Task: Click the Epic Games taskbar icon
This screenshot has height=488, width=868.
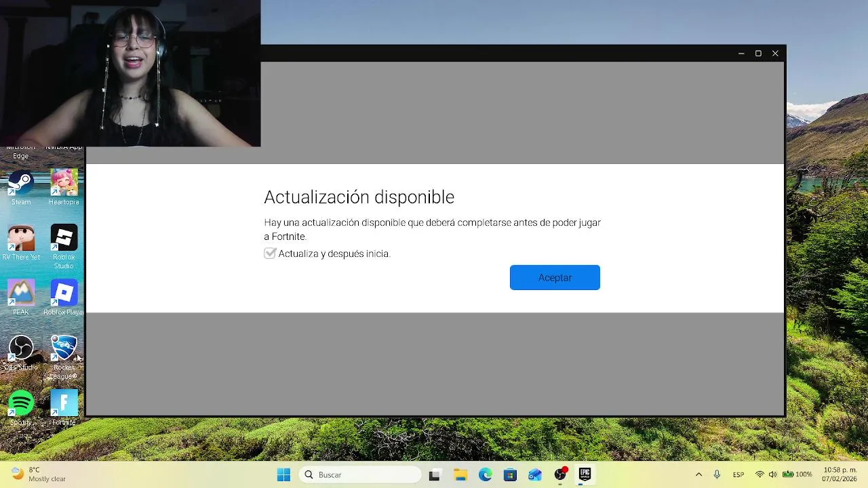Action: coord(585,474)
